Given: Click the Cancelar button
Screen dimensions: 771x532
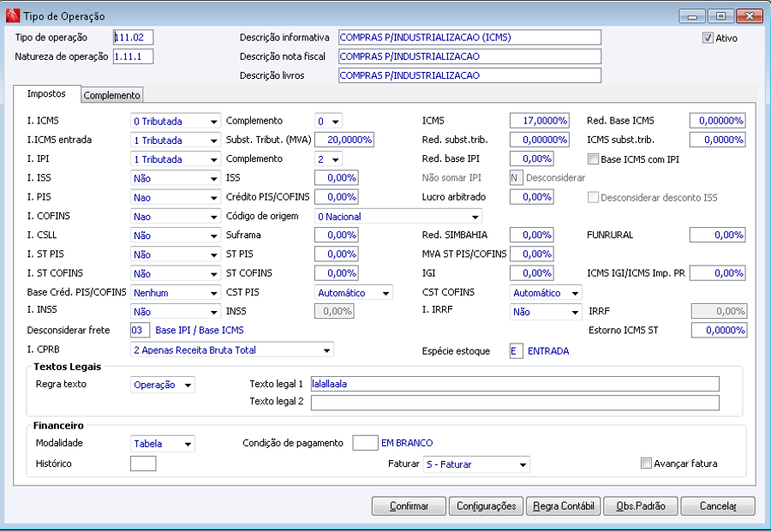Looking at the screenshot, I should click(718, 506).
